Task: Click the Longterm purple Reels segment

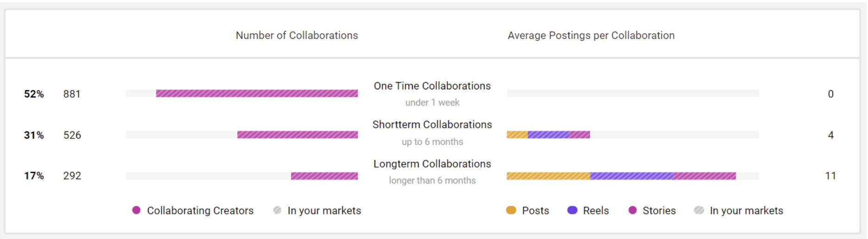Action: (632, 176)
